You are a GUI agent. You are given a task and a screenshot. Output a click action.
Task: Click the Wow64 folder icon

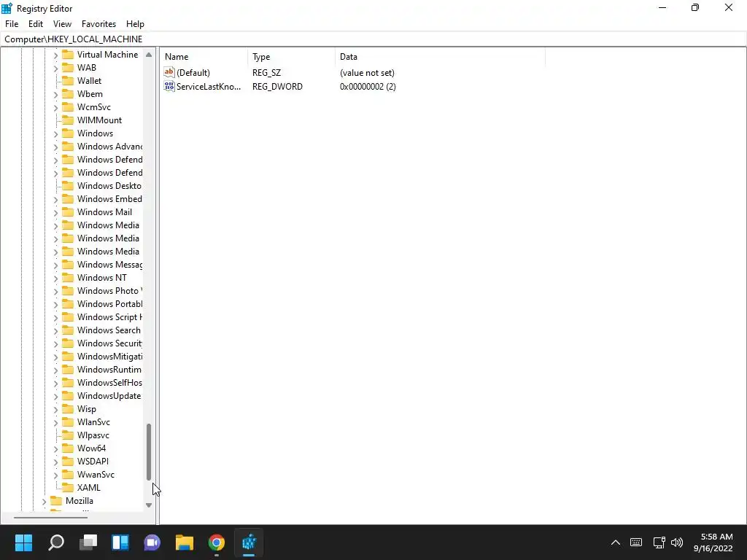[68, 448]
